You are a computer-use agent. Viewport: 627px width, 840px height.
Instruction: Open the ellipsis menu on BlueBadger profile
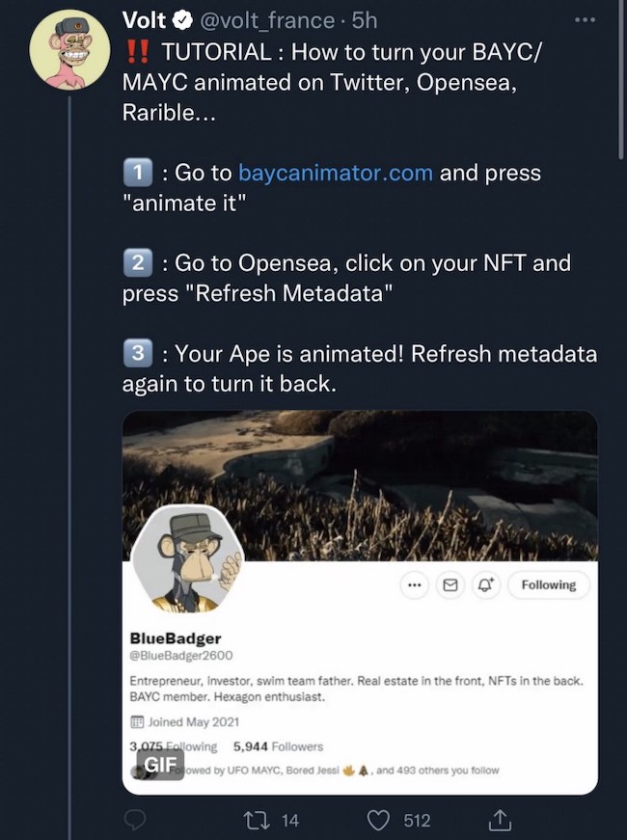point(415,584)
